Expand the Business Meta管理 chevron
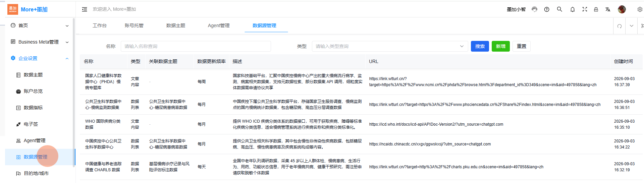The width and height of the screenshot is (644, 183). tap(67, 42)
